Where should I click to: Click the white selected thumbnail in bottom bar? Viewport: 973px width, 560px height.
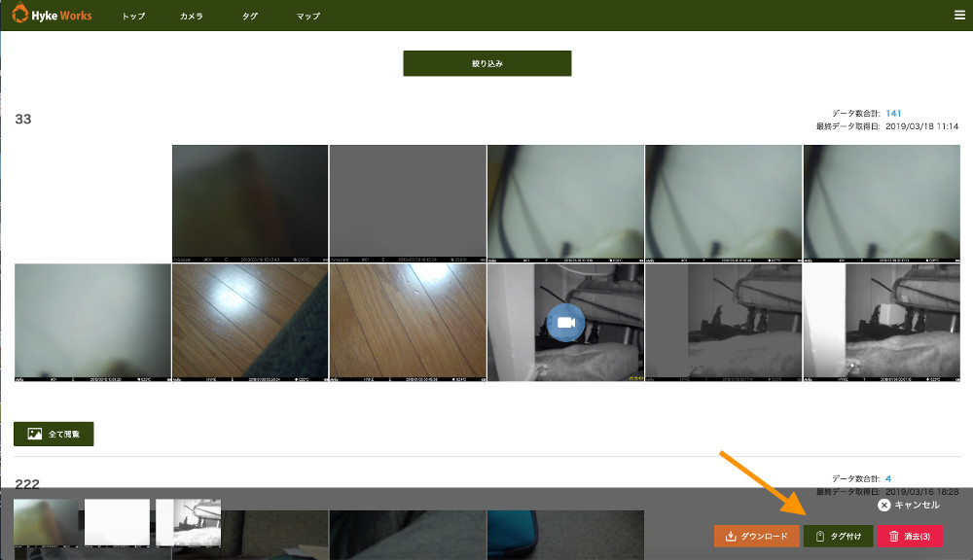point(117,522)
